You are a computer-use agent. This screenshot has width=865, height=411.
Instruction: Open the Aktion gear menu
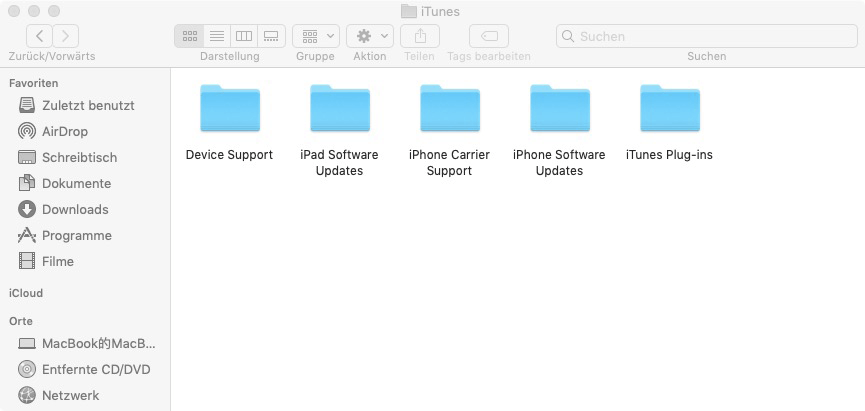click(370, 36)
